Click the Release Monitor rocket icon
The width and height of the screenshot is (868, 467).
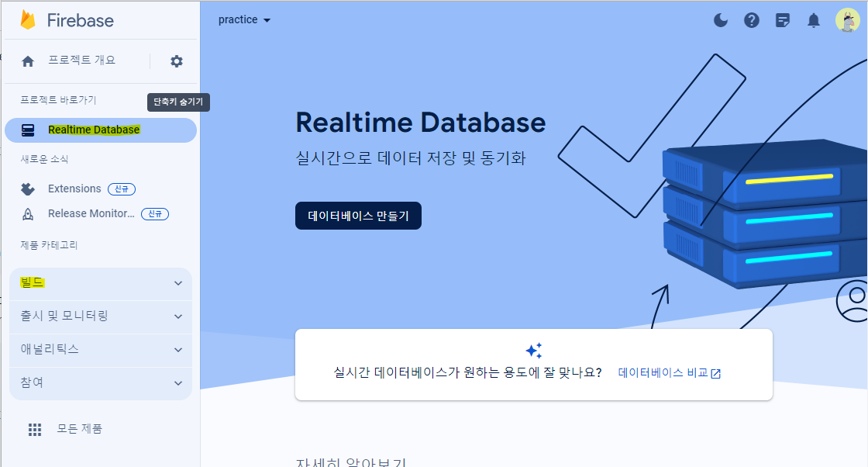28,214
